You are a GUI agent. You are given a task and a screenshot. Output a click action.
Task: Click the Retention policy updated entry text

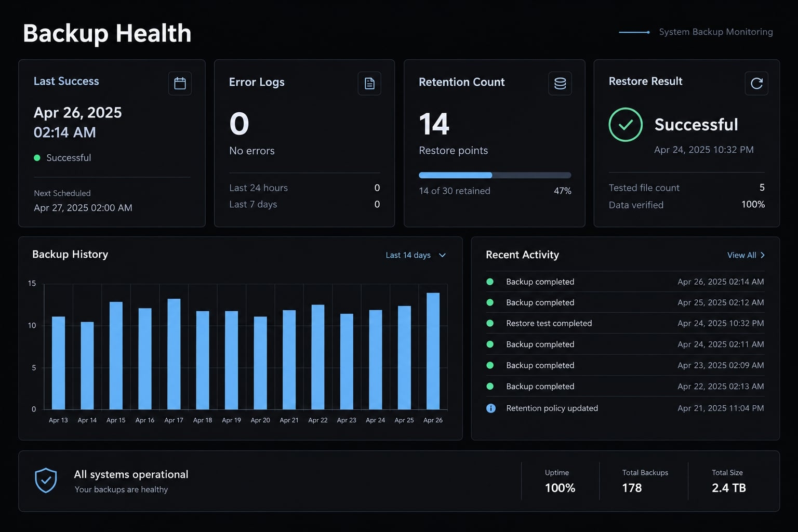tap(552, 408)
